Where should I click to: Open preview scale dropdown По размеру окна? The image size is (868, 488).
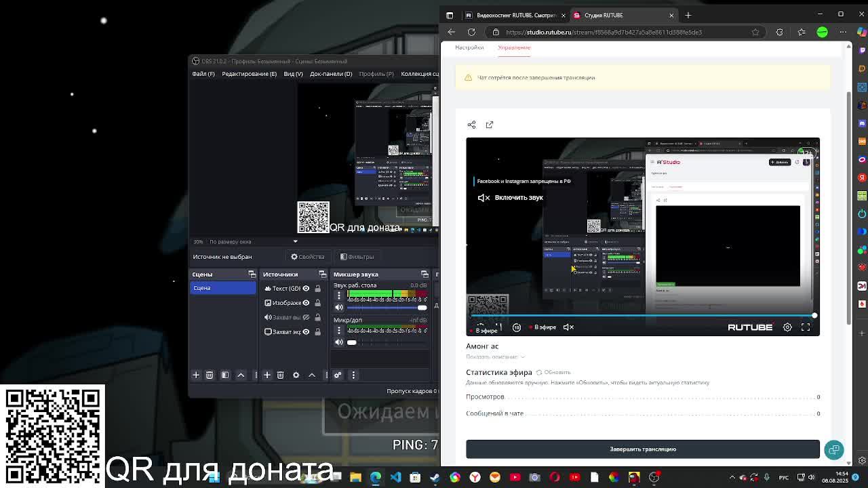coord(253,241)
